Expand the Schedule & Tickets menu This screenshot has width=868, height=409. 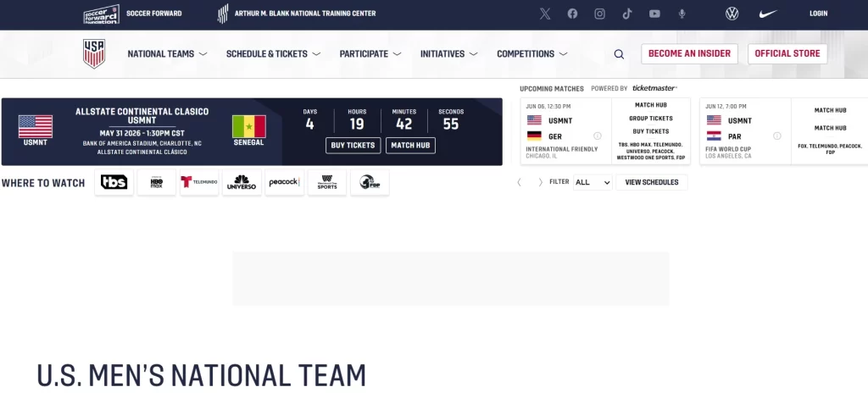[x=273, y=54]
